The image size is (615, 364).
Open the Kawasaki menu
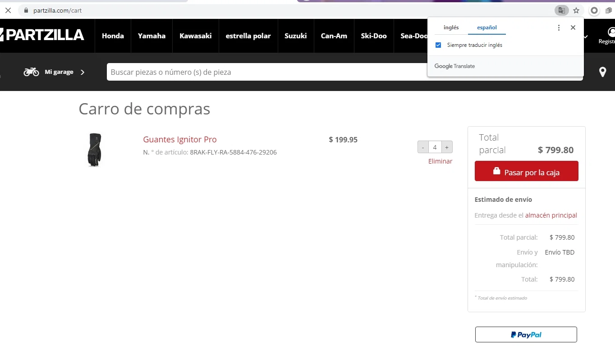pos(195,36)
